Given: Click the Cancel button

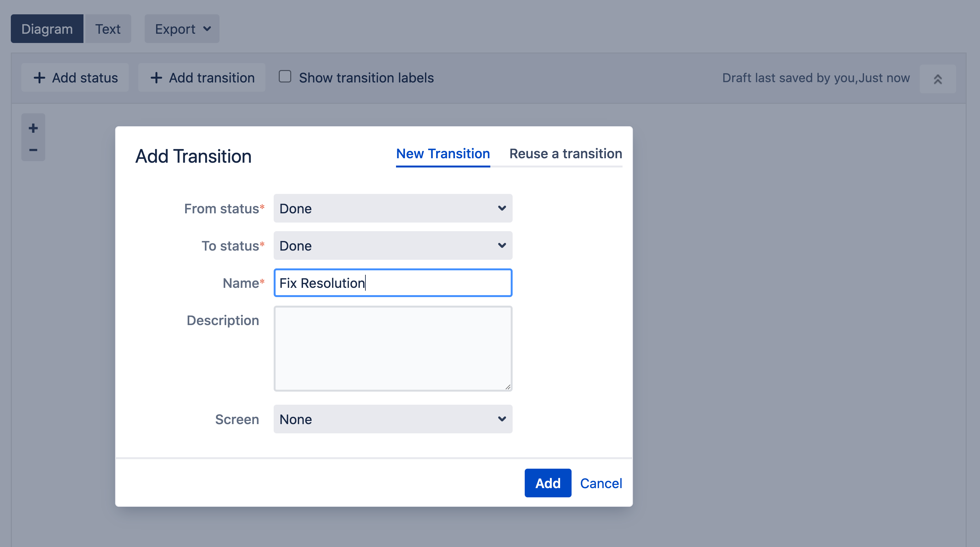Looking at the screenshot, I should pos(601,483).
